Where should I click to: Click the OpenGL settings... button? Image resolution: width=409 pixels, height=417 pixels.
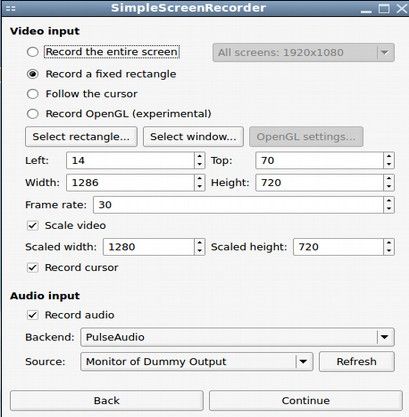pyautogui.click(x=306, y=137)
